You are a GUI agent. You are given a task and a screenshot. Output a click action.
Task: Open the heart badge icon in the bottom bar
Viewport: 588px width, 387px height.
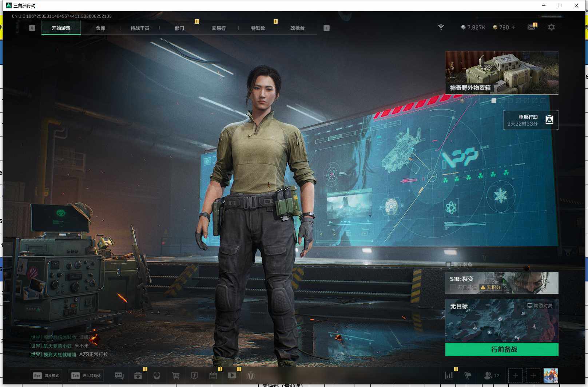click(x=157, y=376)
